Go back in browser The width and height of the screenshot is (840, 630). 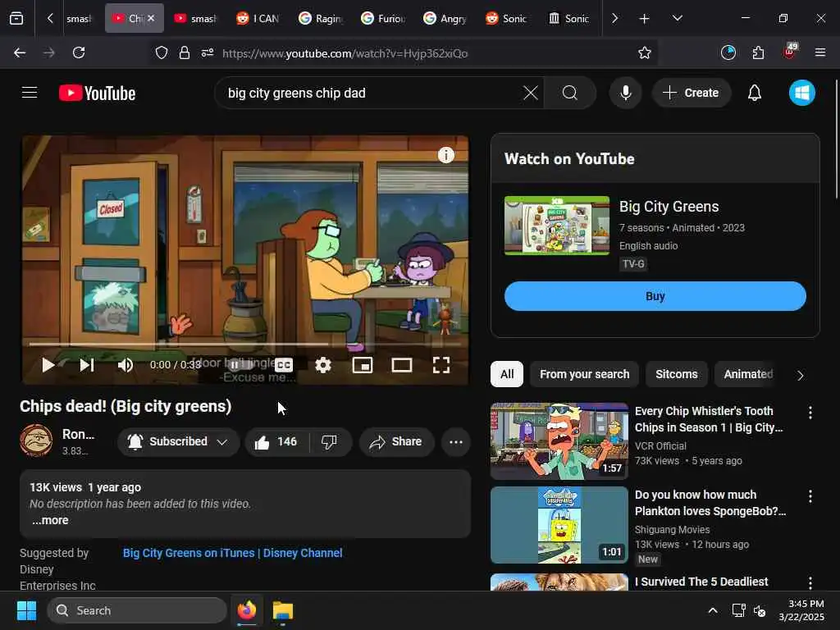[x=20, y=52]
